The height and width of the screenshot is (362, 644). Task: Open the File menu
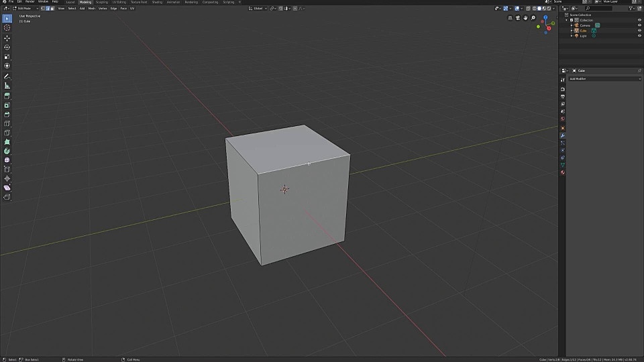[11, 1]
